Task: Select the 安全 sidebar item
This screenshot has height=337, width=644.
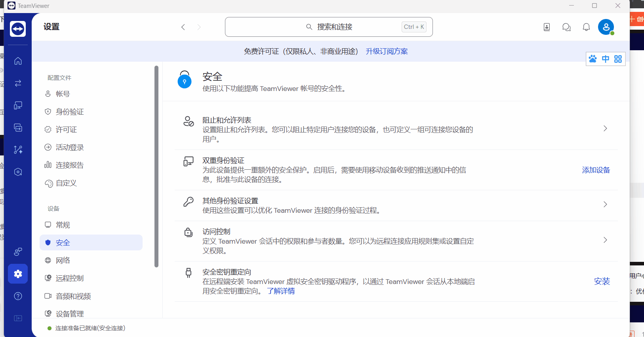Action: point(91,242)
